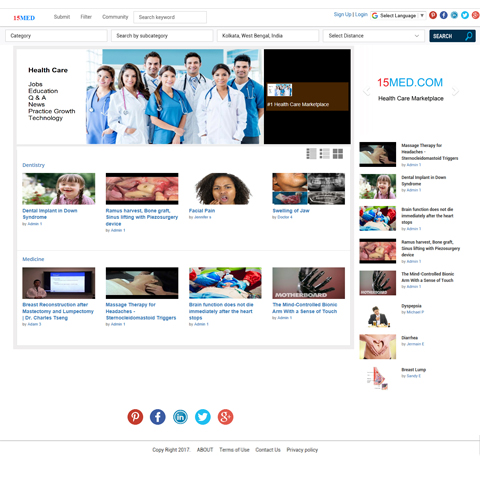Open Breast Reconstruction video thumbnail
This screenshot has height=480, width=480.
(x=58, y=283)
